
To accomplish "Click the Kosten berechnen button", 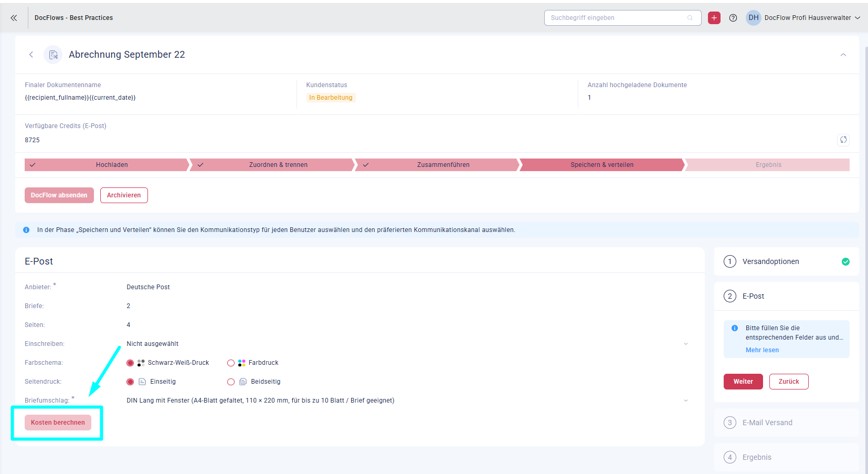I will (58, 423).
